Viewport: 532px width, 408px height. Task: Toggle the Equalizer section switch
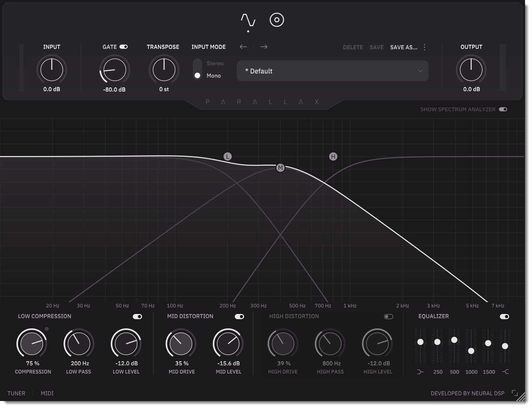tap(505, 316)
